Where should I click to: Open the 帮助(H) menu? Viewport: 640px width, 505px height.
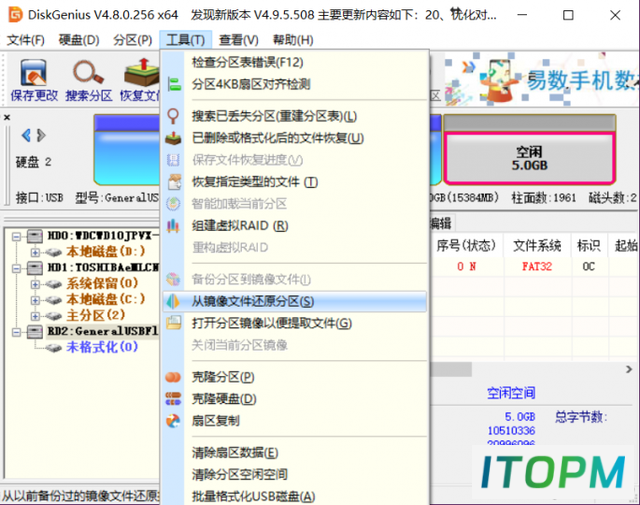tap(293, 40)
